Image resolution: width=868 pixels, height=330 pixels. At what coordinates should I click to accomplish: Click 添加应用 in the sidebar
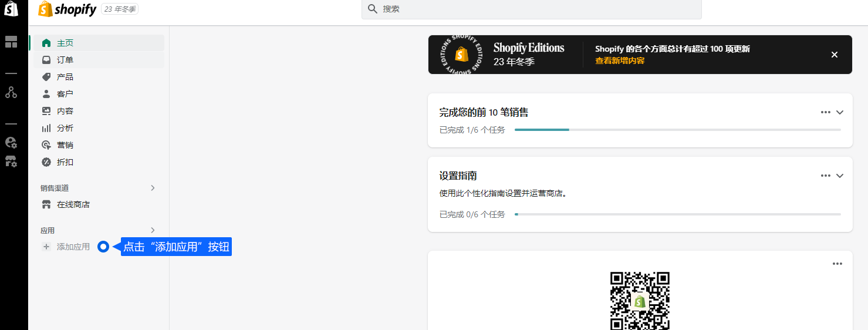pyautogui.click(x=73, y=247)
